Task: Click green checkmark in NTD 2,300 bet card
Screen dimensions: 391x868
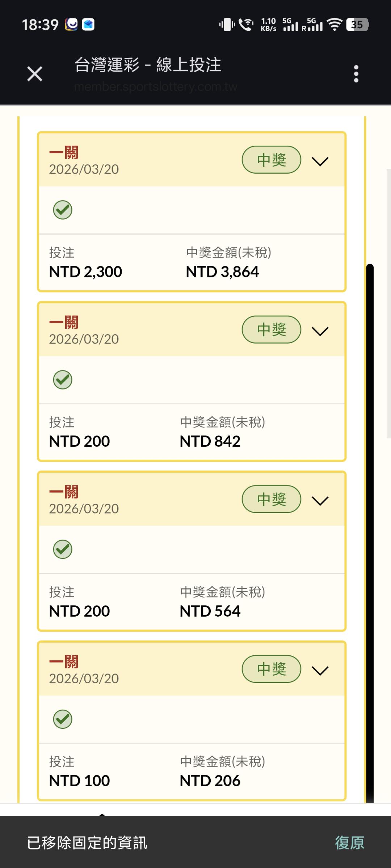Action: tap(63, 210)
